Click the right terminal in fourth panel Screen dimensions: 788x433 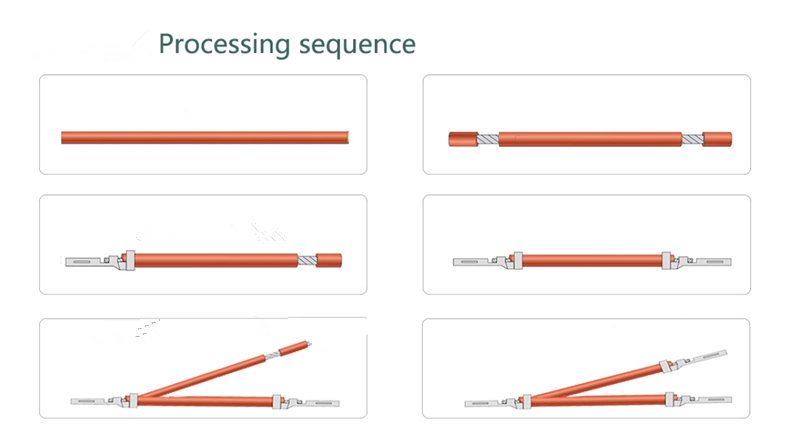pyautogui.click(x=697, y=261)
